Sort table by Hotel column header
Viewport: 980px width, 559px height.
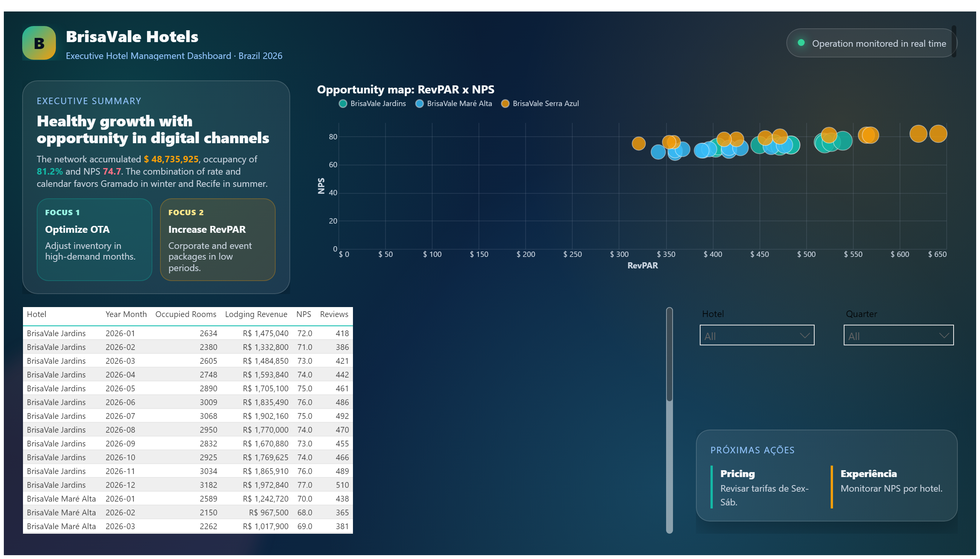[x=36, y=314]
